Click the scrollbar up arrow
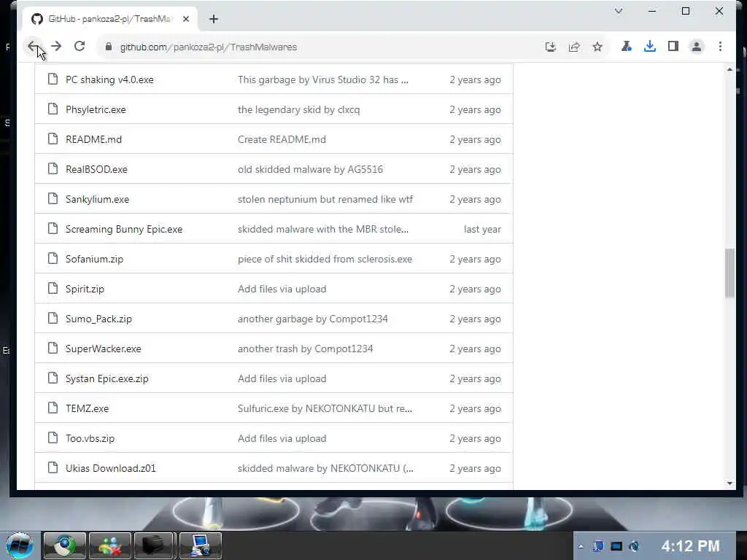 coord(729,69)
